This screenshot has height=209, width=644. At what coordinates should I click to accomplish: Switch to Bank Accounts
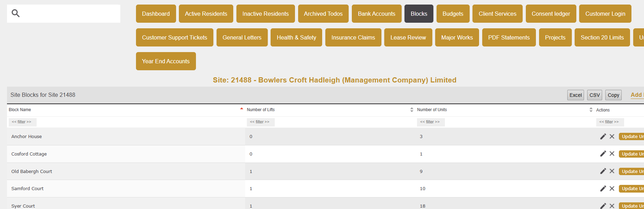[377, 14]
